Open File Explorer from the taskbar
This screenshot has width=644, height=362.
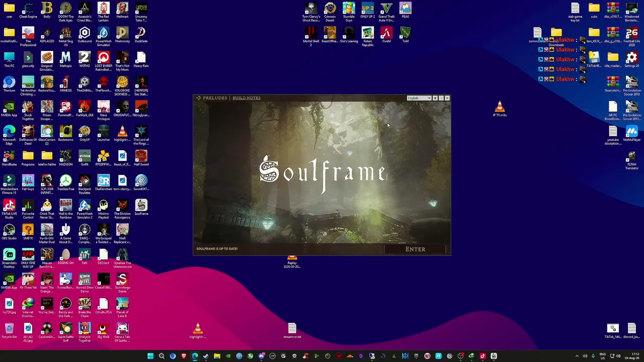pyautogui.click(x=217, y=356)
